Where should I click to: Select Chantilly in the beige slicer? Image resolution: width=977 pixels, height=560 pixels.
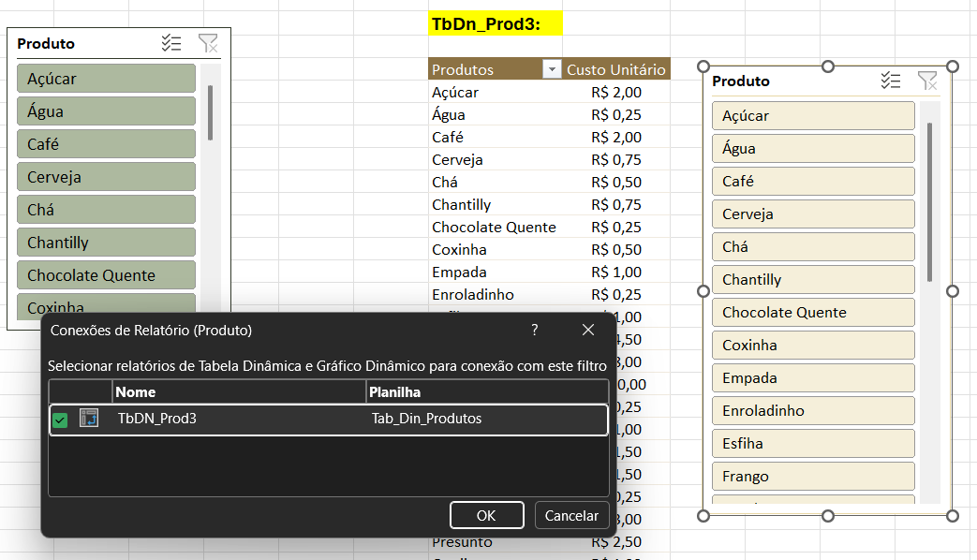click(813, 280)
